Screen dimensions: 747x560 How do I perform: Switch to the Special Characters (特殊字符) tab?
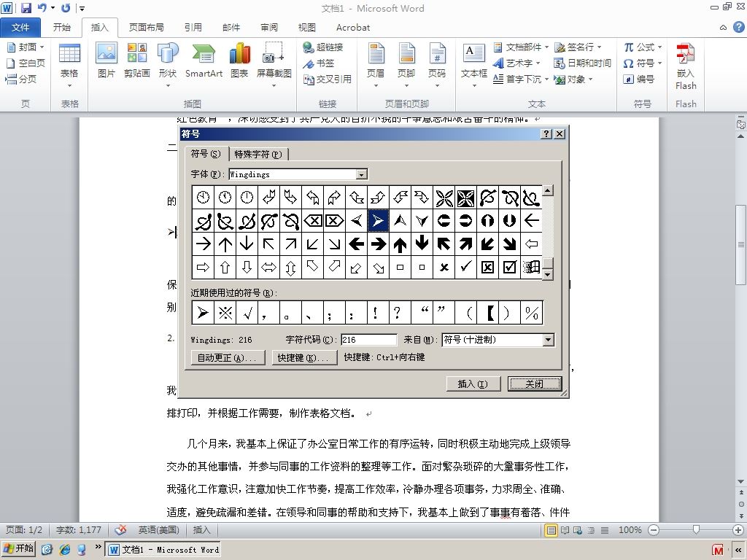258,155
